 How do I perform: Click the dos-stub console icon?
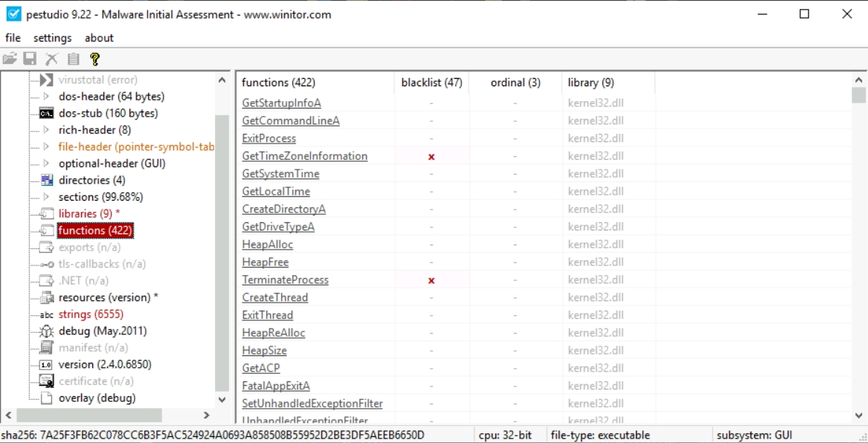click(46, 114)
